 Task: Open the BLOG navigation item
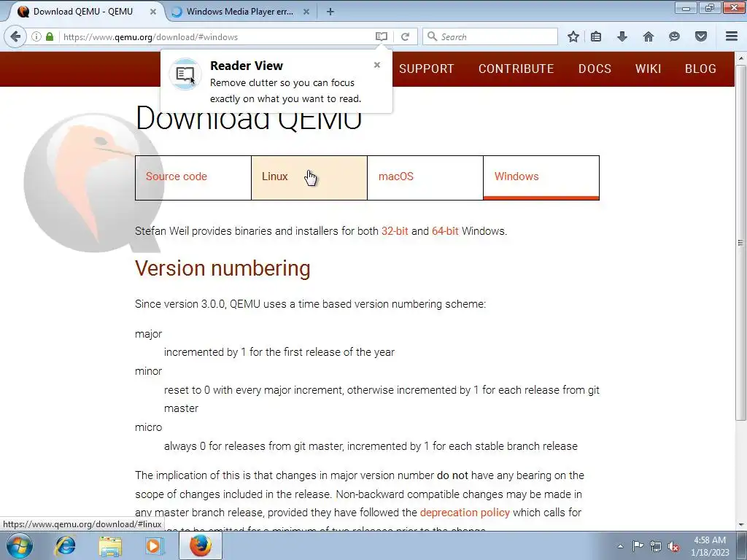tap(700, 69)
